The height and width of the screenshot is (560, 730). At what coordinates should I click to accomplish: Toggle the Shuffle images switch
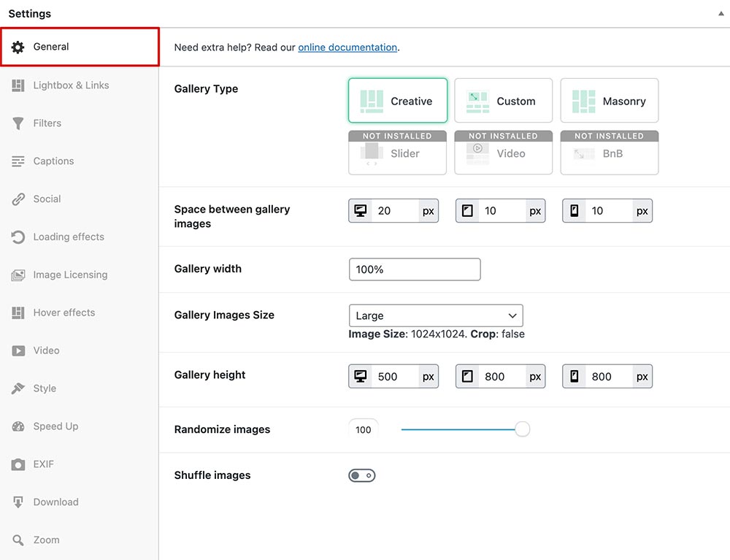coord(362,475)
